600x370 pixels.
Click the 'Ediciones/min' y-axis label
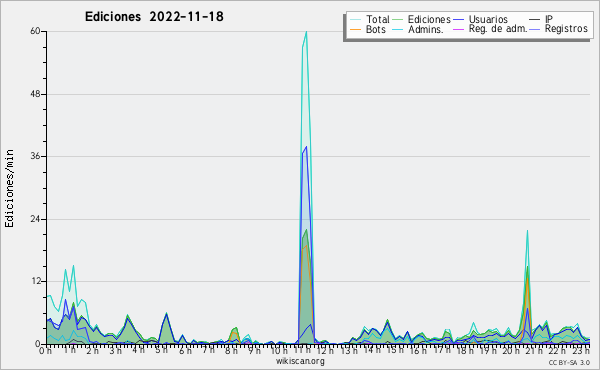coord(9,188)
